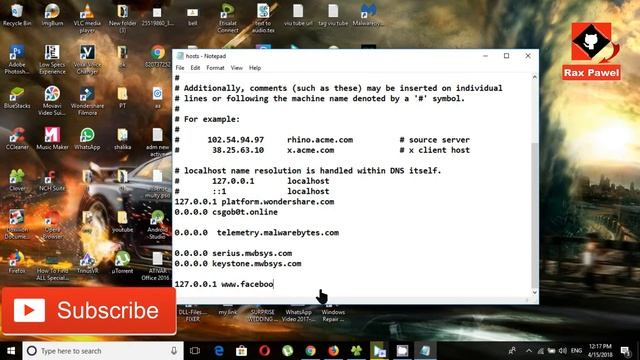Viewport: 640px width, 360px height.
Task: Select the Adobe Photoshop desktop icon
Action: click(x=17, y=60)
